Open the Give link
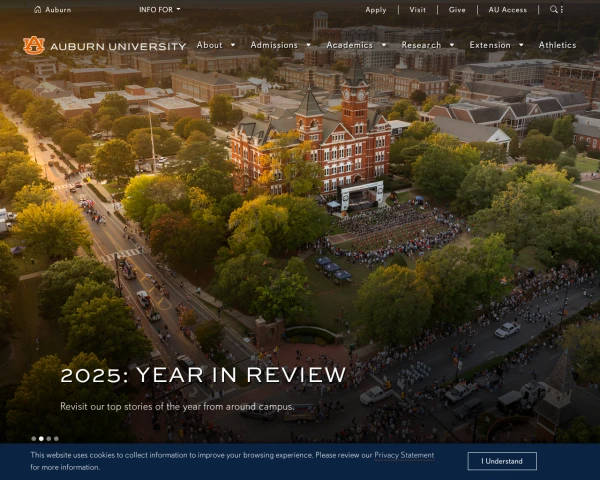The width and height of the screenshot is (600, 480). 457,10
